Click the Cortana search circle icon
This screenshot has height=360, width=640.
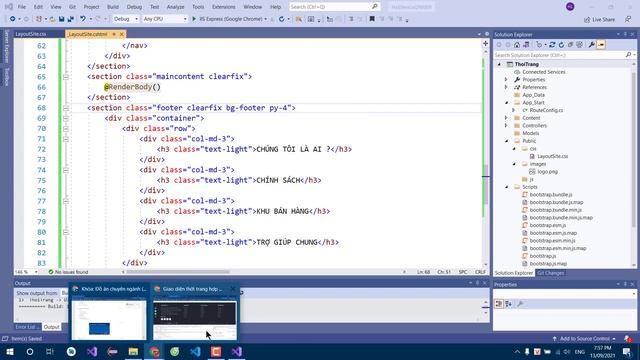[x=30, y=351]
